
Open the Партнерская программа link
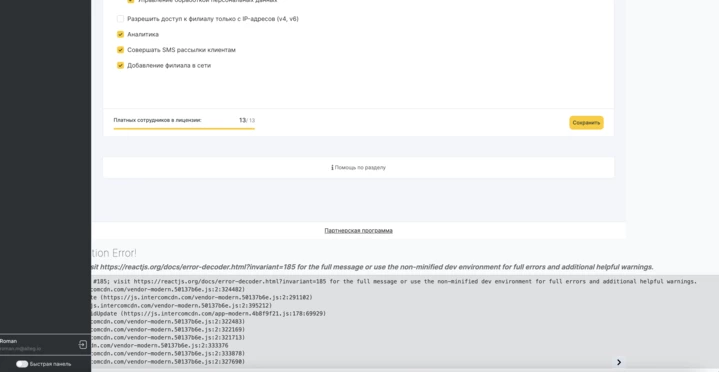[358, 231]
